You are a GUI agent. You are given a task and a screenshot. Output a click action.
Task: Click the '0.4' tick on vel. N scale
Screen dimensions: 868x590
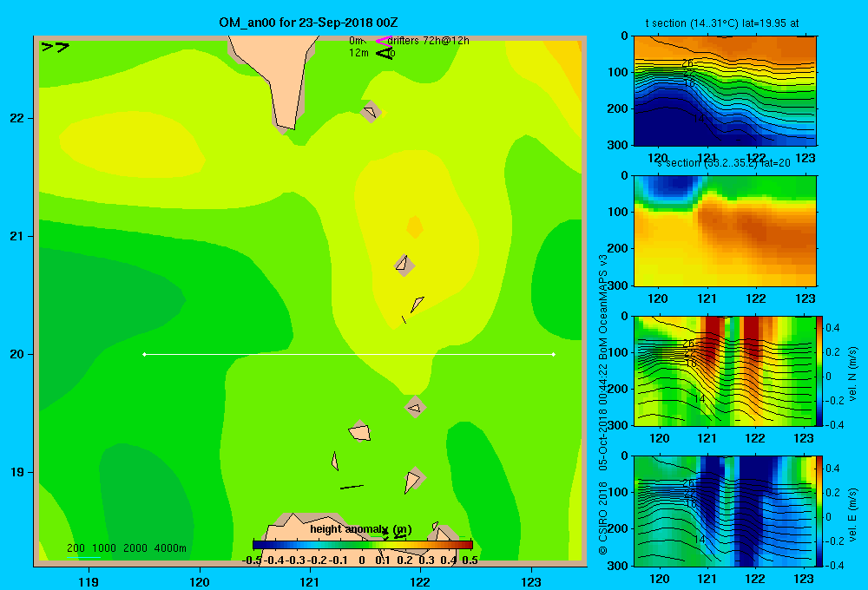pyautogui.click(x=832, y=328)
